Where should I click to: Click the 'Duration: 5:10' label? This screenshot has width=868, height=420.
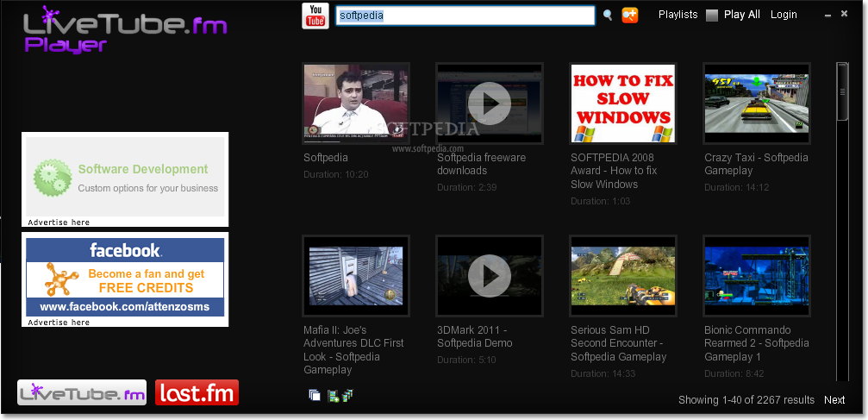(x=466, y=360)
